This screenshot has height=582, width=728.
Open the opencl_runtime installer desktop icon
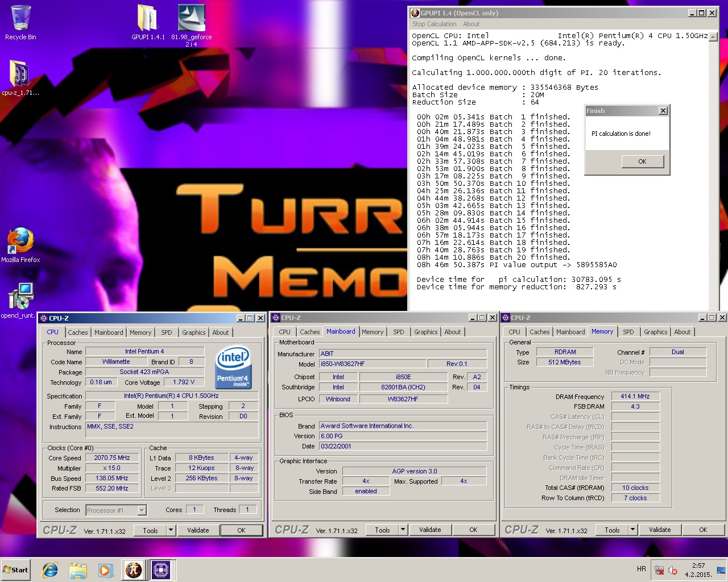coord(20,301)
